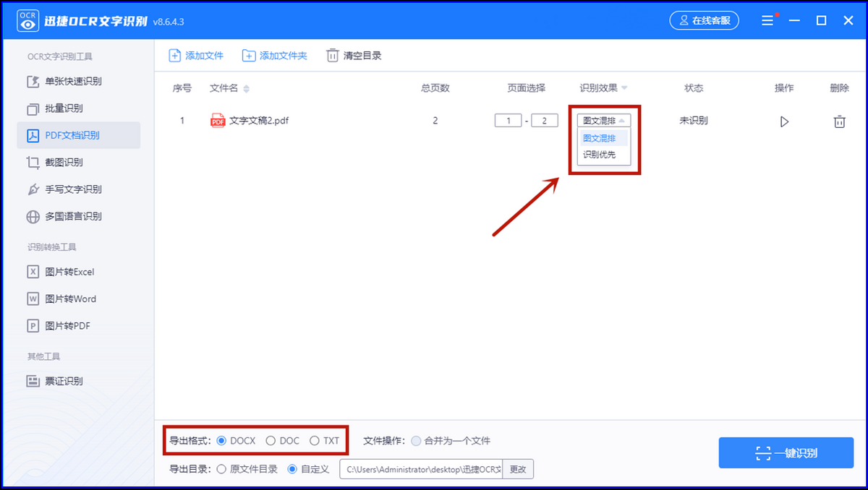This screenshot has height=490, width=868.
Task: Click the version number v8.6.4.3
Action: click(169, 22)
